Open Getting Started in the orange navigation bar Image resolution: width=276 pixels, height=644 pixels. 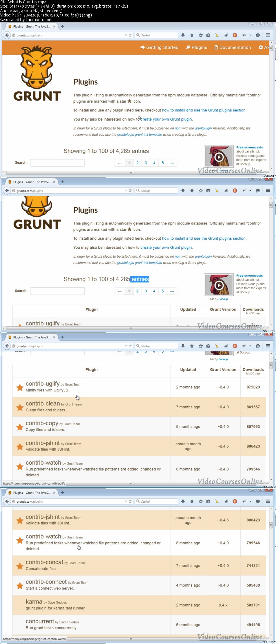pos(159,47)
